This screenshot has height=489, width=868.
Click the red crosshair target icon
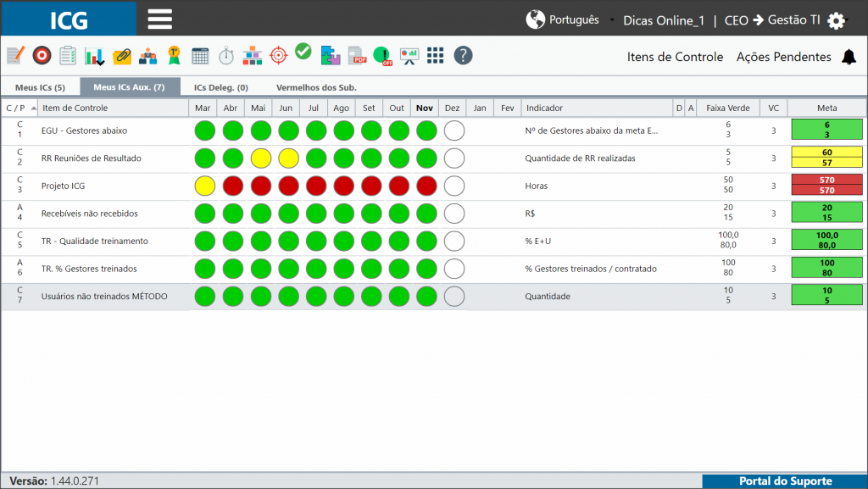[x=278, y=55]
